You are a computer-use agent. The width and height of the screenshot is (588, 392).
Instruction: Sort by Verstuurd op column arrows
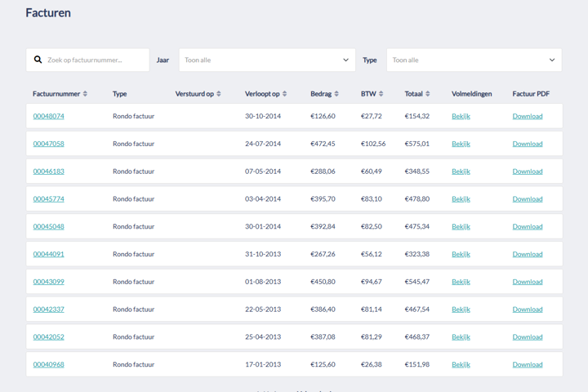pos(219,94)
